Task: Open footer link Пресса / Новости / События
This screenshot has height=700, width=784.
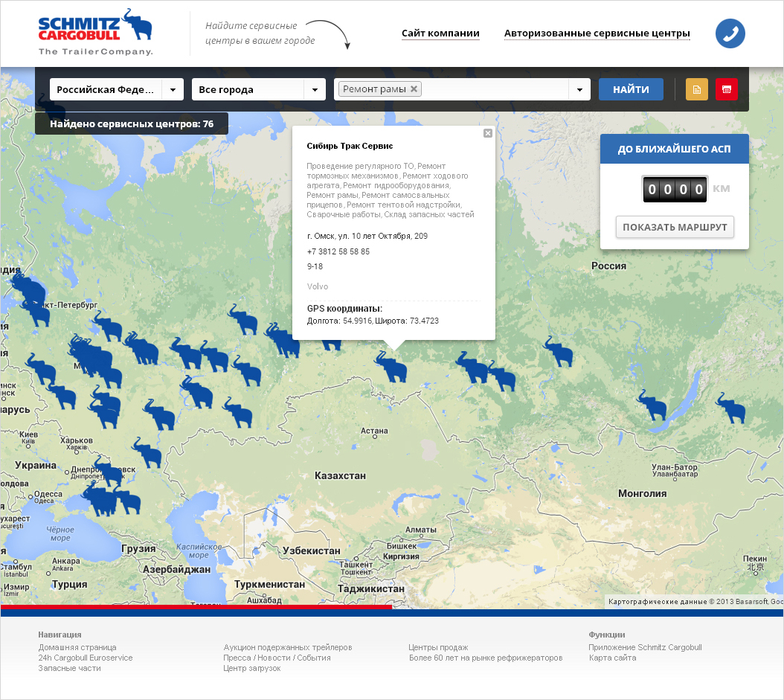Action: [277, 658]
